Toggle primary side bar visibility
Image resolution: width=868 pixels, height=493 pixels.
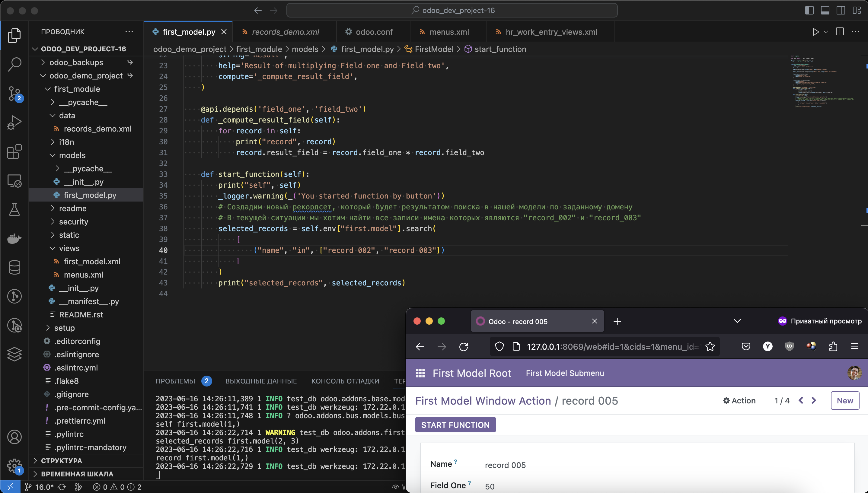pyautogui.click(x=809, y=10)
